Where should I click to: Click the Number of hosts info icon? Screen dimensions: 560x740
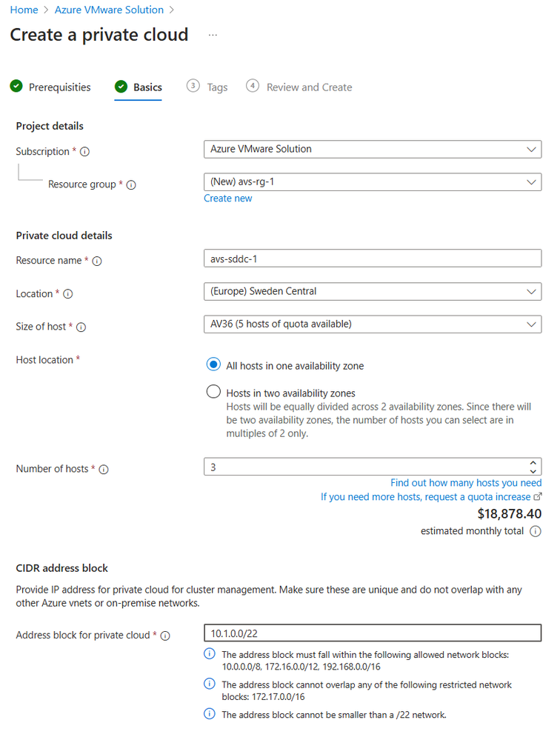104,469
